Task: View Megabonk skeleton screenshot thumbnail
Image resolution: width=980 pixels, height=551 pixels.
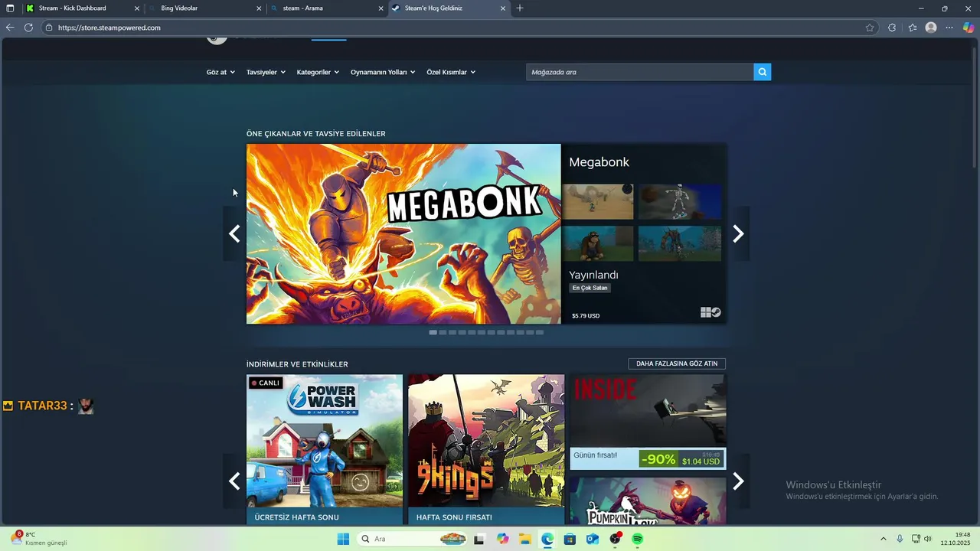Action: 680,201
